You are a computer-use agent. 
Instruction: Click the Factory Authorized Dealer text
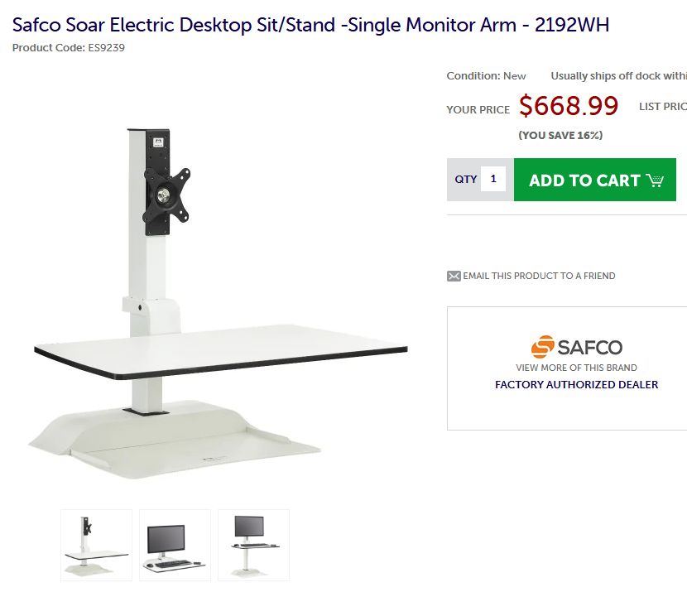[x=576, y=385]
